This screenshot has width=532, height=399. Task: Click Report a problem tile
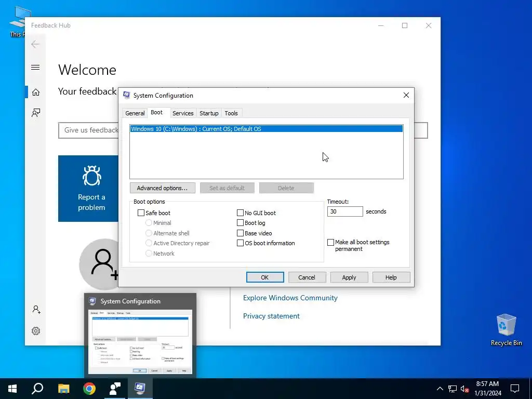(x=88, y=189)
